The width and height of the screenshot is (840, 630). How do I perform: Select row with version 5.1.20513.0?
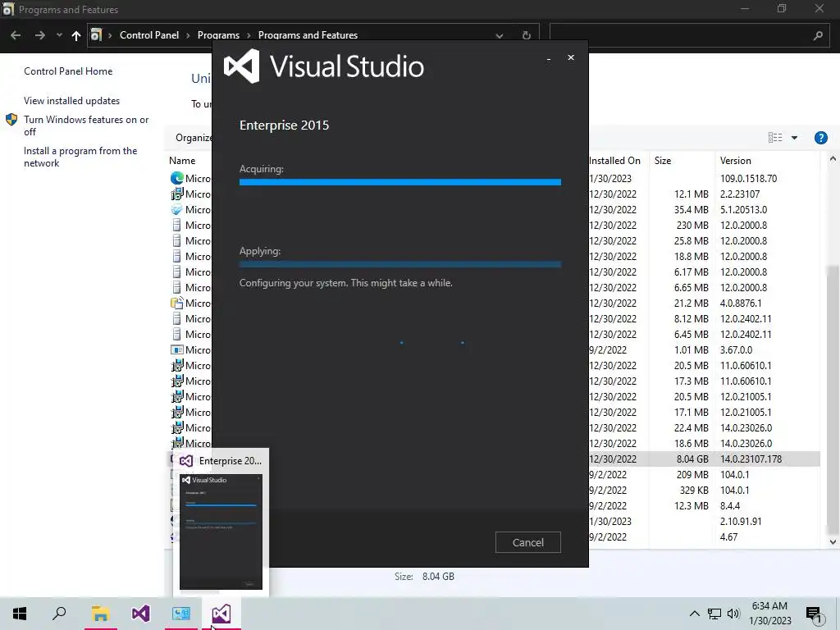tap(494, 209)
